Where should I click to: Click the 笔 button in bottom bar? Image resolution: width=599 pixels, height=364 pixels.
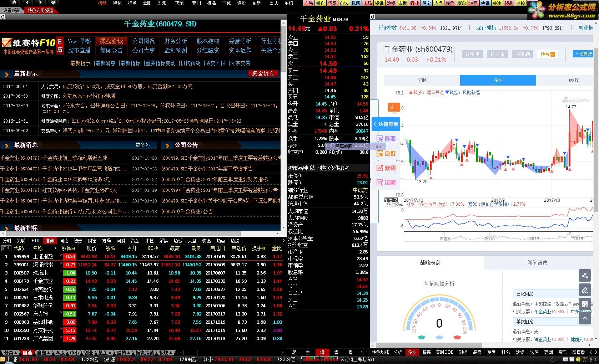coord(294,352)
